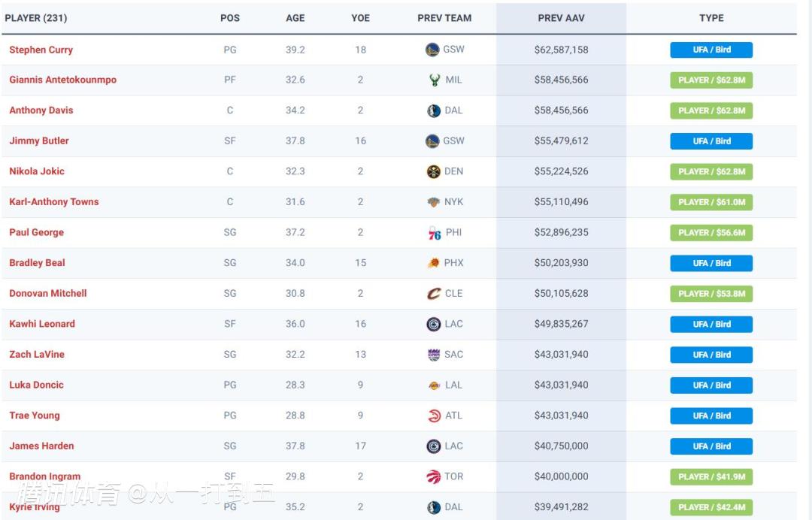Open Giannis Antetokounmpo's player link

point(62,80)
